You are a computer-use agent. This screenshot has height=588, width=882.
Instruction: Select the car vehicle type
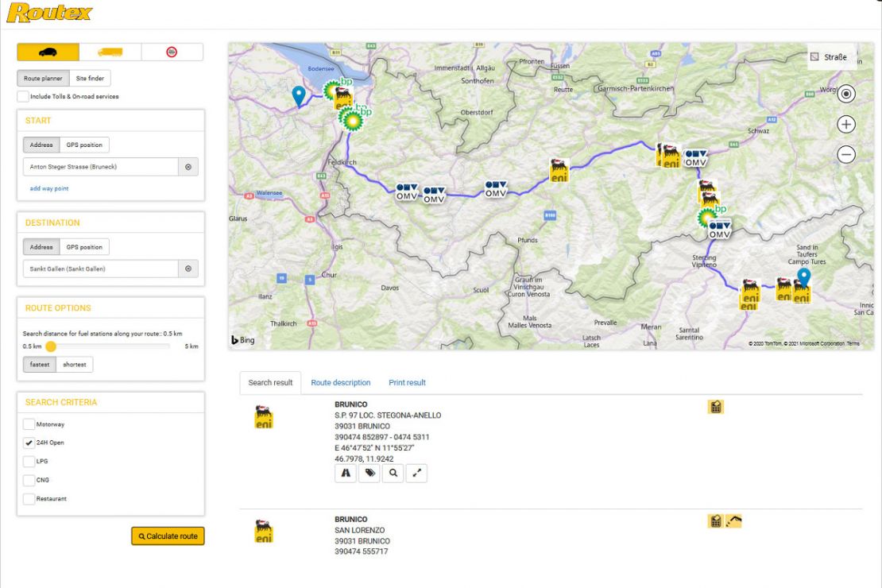pyautogui.click(x=48, y=52)
